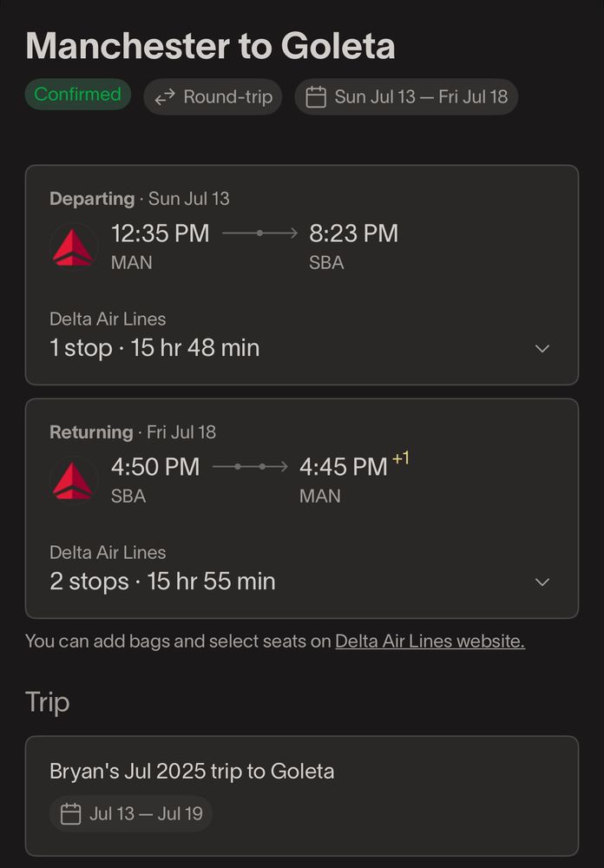The width and height of the screenshot is (604, 868).
Task: Click the Returning Fri Jul 18 header
Action: pyautogui.click(x=133, y=432)
